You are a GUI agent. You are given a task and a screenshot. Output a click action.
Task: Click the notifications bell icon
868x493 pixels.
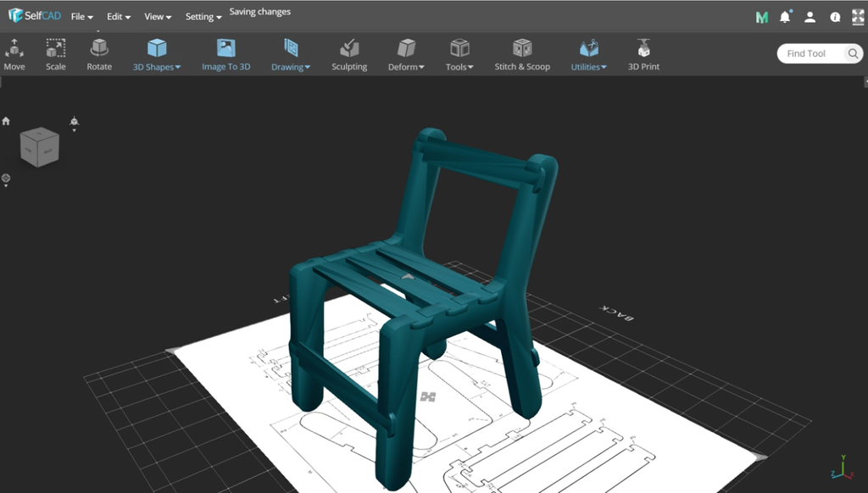[785, 16]
